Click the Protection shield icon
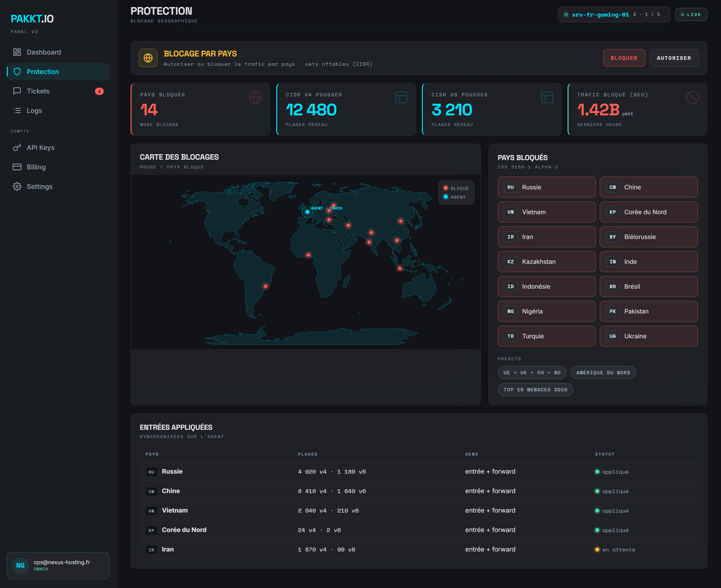The width and height of the screenshot is (721, 588). [17, 72]
